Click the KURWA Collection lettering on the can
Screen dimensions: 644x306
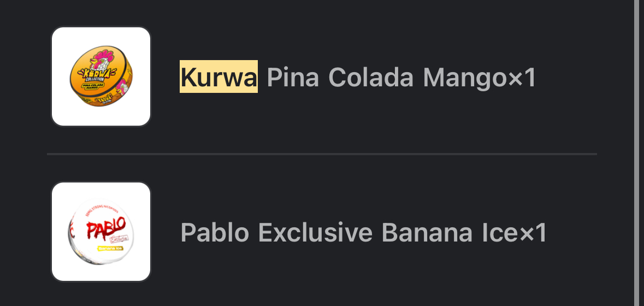pos(97,74)
